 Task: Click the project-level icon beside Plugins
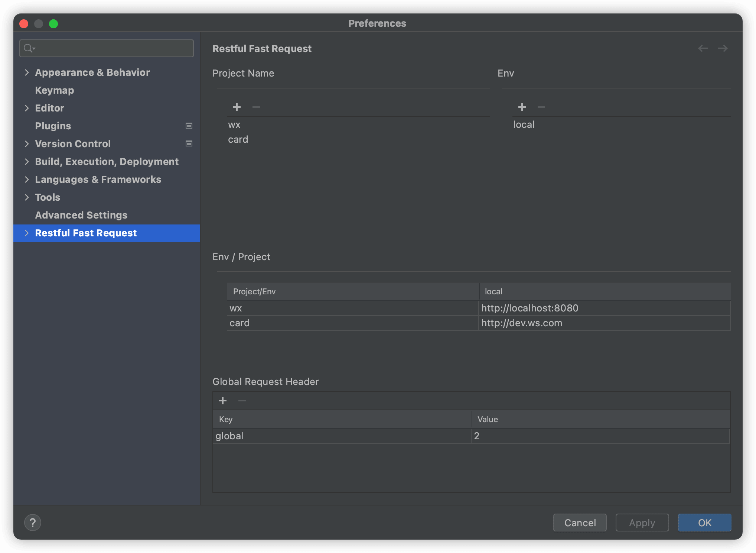tap(189, 126)
